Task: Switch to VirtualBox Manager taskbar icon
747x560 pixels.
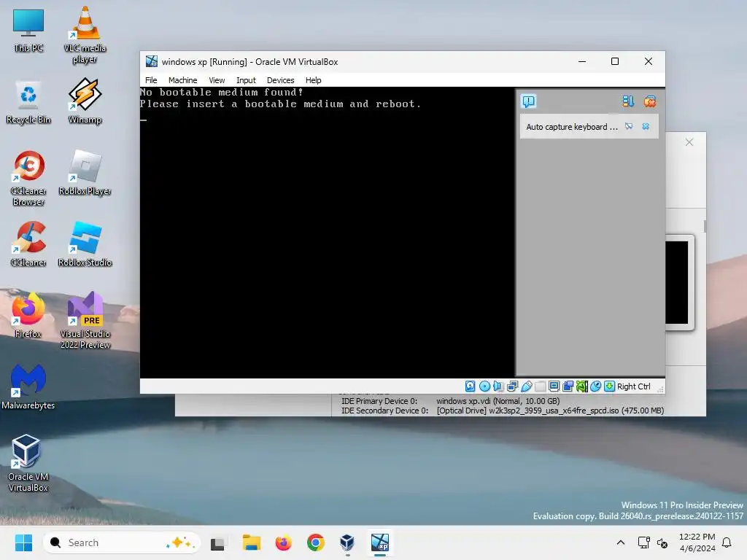Action: (x=347, y=542)
